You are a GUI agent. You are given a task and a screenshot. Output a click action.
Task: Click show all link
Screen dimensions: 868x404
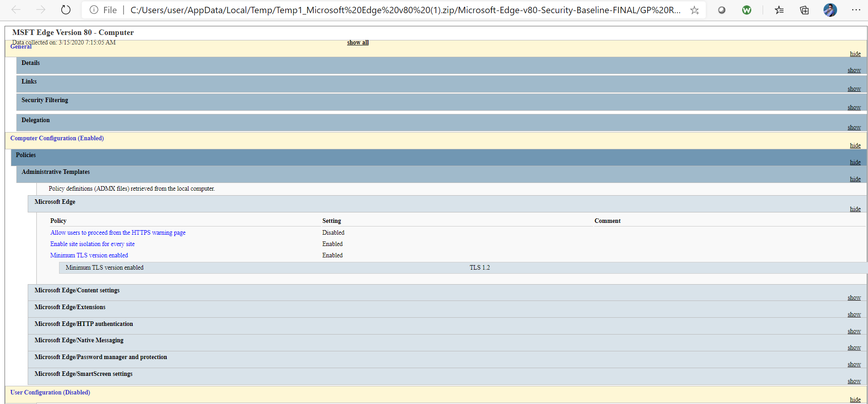[x=358, y=42]
